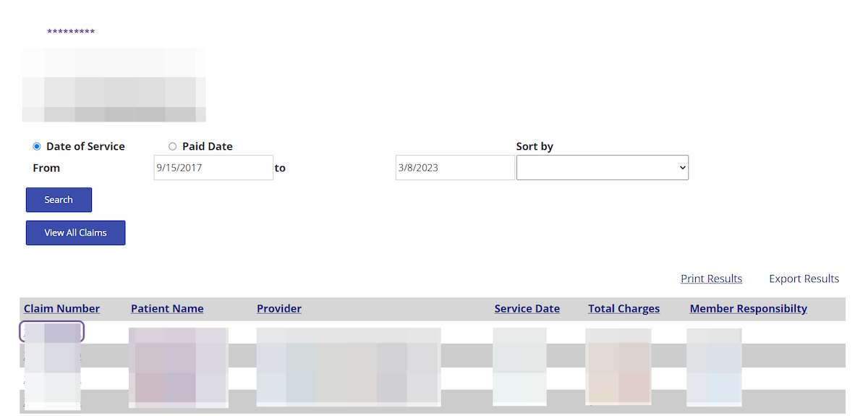Sort by the Total Charges column header
The image size is (868, 416).
coord(624,308)
